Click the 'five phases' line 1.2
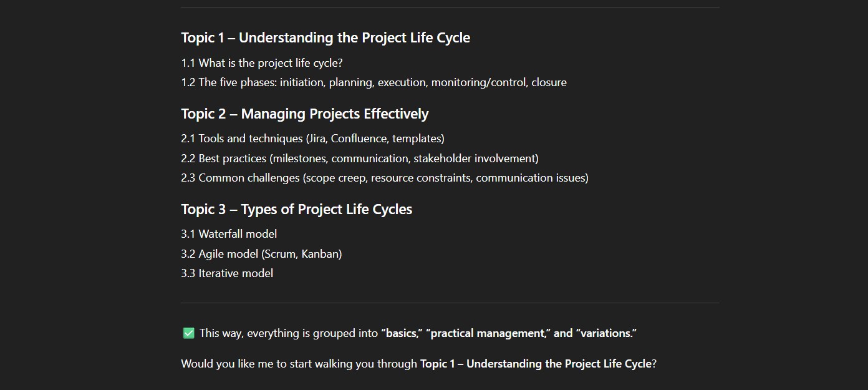Screen dimensions: 868x390 tap(374, 82)
